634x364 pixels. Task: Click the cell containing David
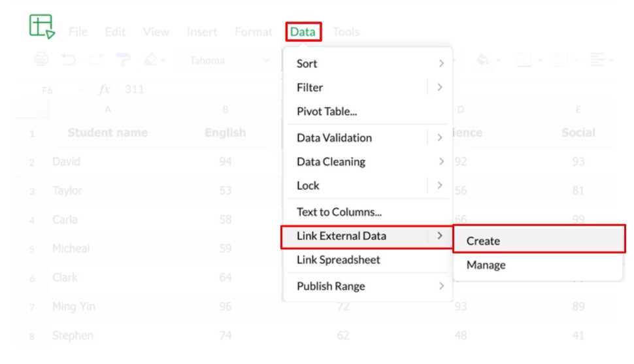click(x=67, y=161)
